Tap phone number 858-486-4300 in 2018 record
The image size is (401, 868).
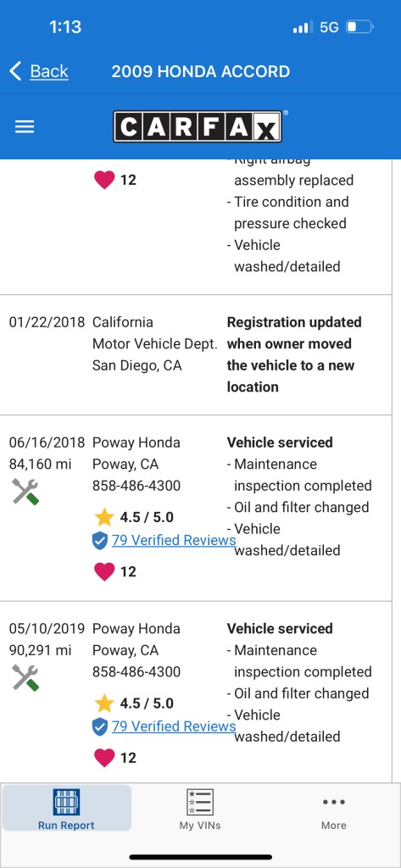point(136,486)
